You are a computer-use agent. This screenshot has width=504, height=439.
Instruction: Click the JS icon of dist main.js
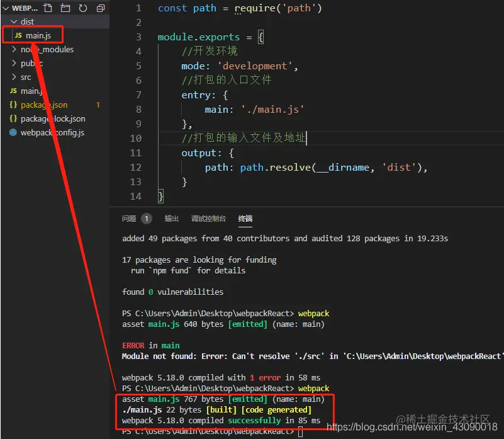[x=18, y=35]
